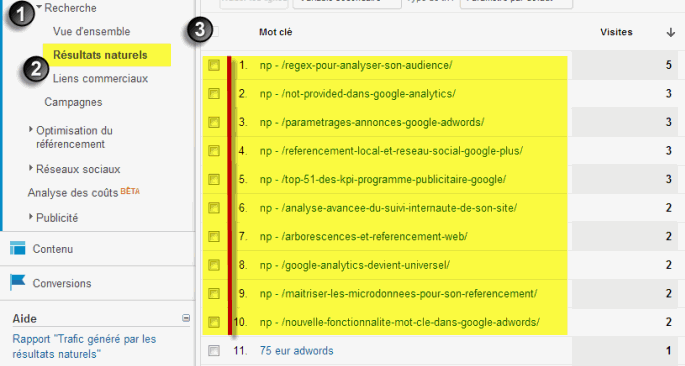This screenshot has height=366, width=685.
Task: Check the box for not-provided-dans-google-analytics row
Action: pos(214,94)
